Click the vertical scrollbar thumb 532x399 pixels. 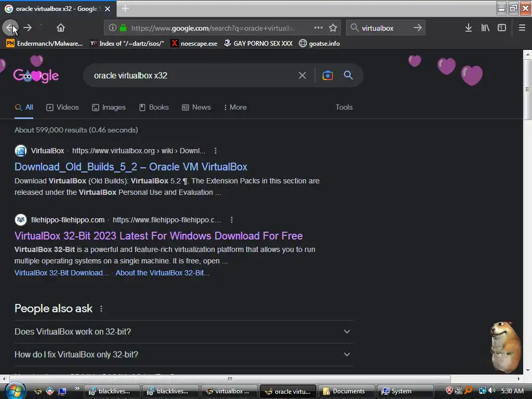click(x=527, y=89)
